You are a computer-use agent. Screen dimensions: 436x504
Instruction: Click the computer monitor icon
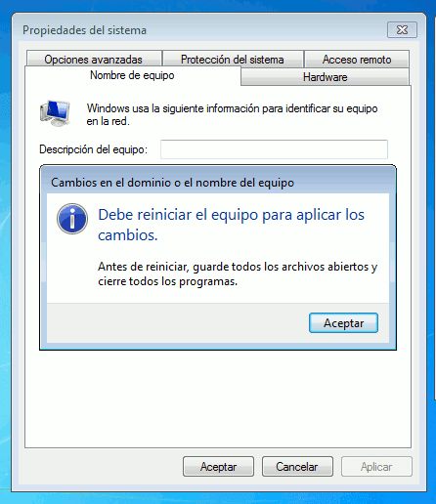55,113
